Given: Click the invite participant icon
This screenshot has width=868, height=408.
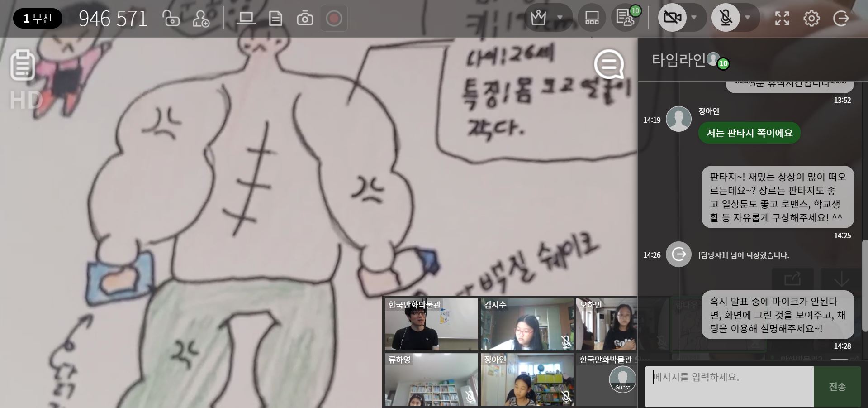Looking at the screenshot, I should 201,19.
